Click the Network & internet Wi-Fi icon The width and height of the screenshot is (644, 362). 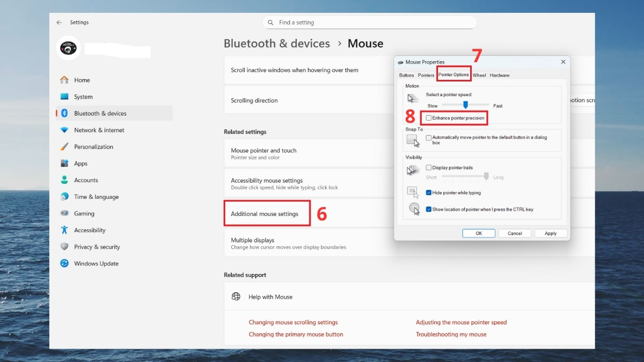pos(64,130)
